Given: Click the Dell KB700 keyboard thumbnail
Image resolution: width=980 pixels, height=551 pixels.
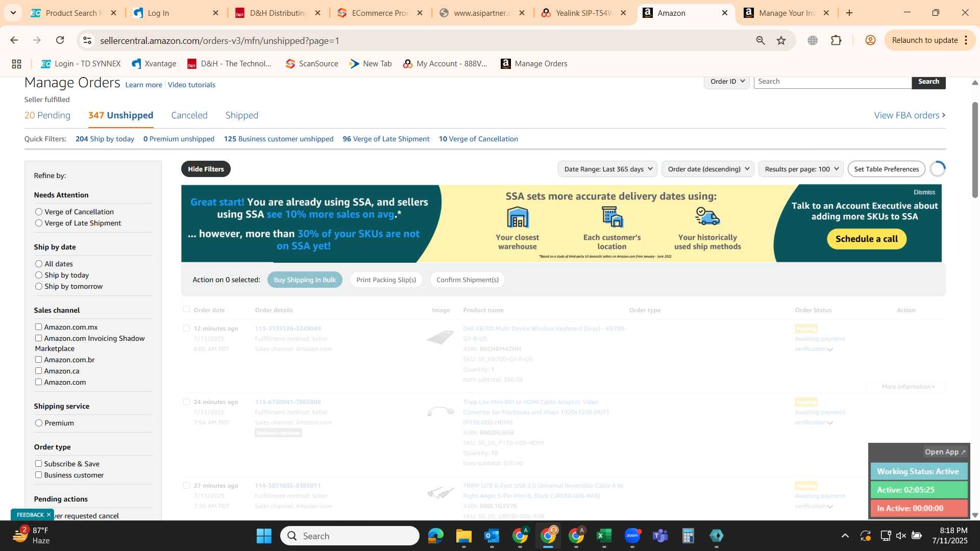Looking at the screenshot, I should pyautogui.click(x=440, y=337).
